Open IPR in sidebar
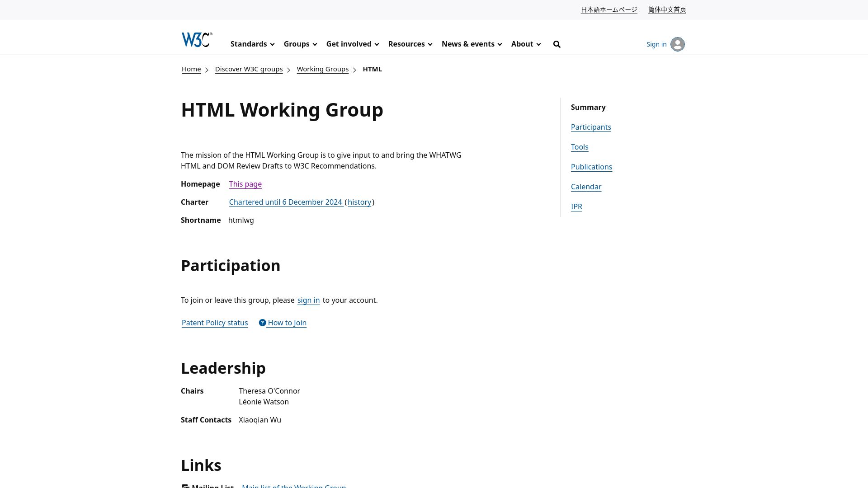The height and width of the screenshot is (488, 868). pos(576,207)
